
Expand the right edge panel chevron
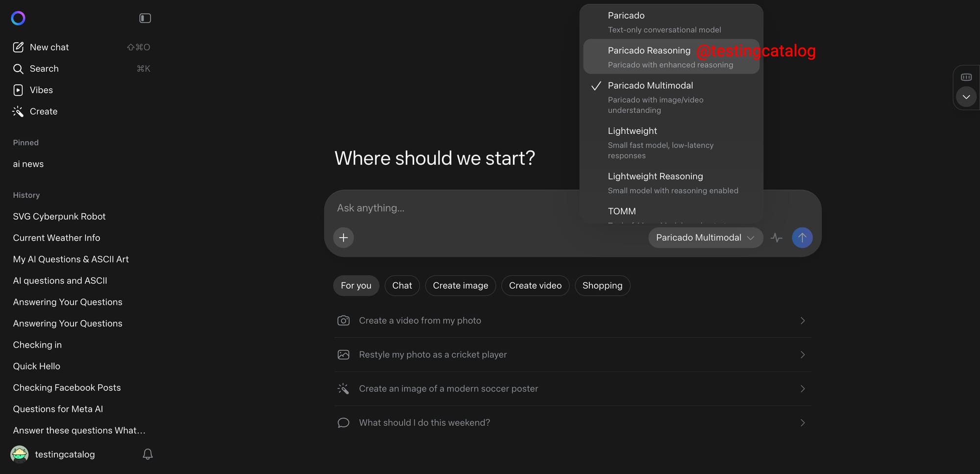[x=966, y=97]
